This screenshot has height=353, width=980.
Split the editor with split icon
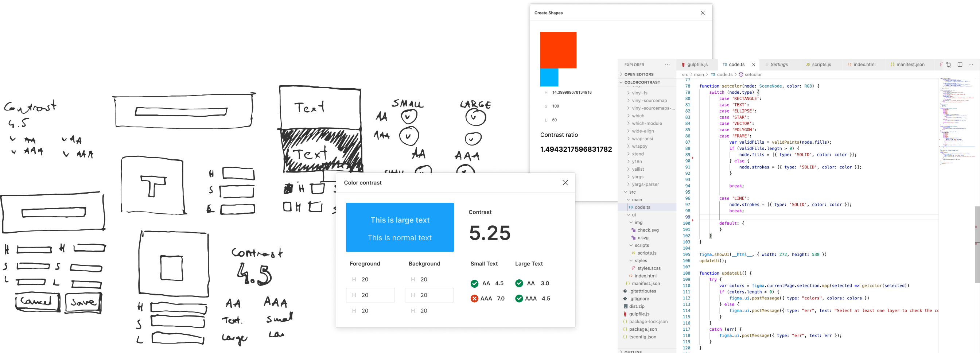pyautogui.click(x=960, y=65)
